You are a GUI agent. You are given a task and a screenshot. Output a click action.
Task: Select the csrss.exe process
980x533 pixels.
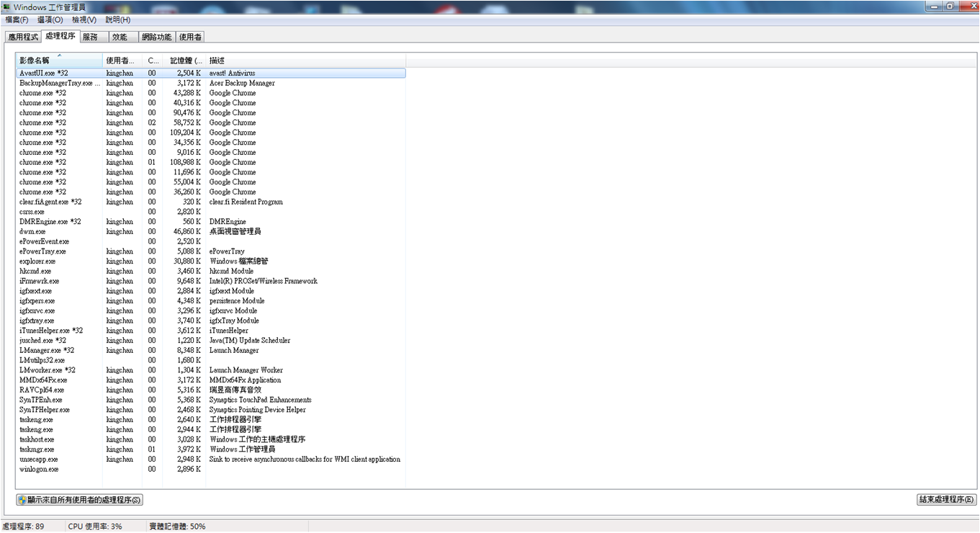[x=211, y=212]
